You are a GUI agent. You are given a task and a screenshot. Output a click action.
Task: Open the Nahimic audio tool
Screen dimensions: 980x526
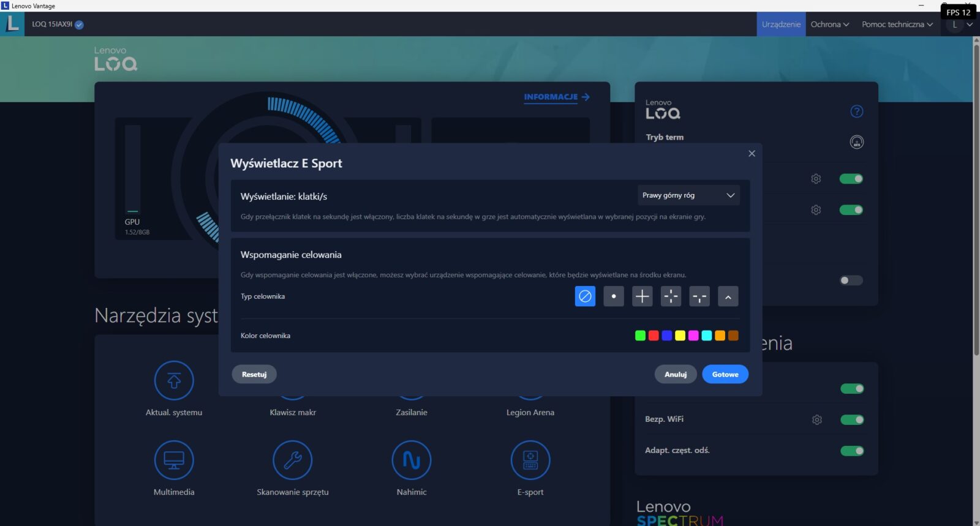(411, 460)
